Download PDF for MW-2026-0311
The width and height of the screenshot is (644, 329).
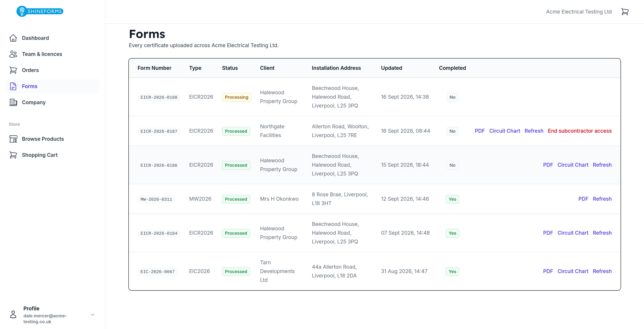click(583, 199)
